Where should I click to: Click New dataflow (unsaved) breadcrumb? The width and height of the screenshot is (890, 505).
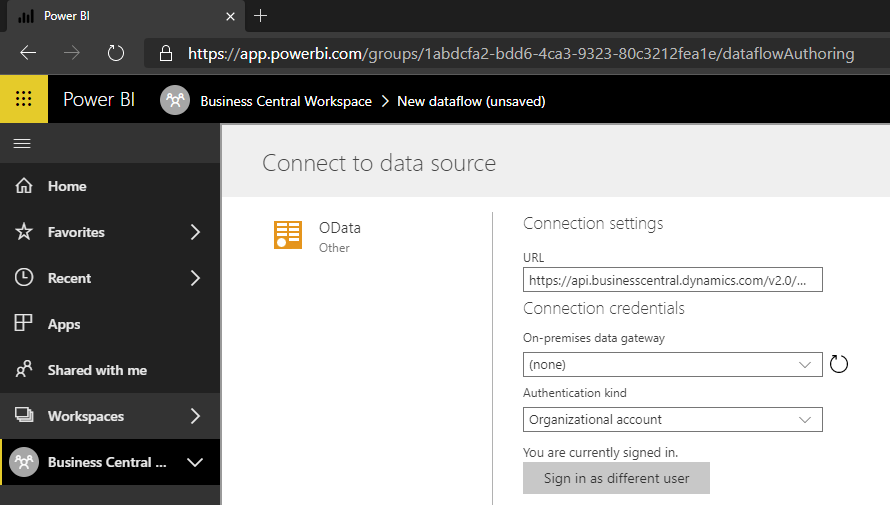point(471,101)
